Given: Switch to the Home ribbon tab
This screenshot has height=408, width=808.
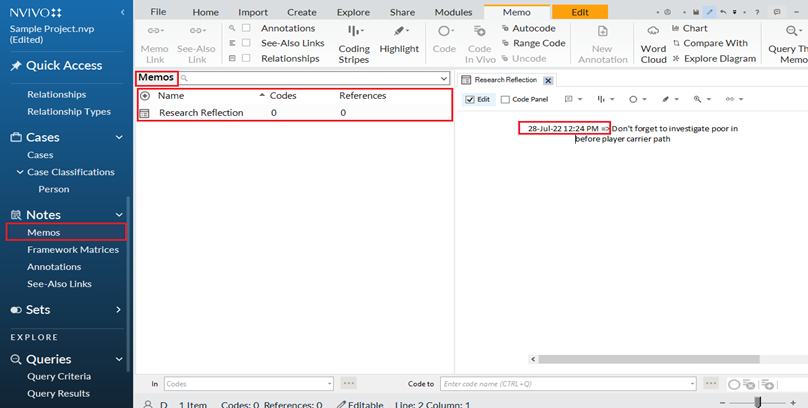Looking at the screenshot, I should [205, 12].
